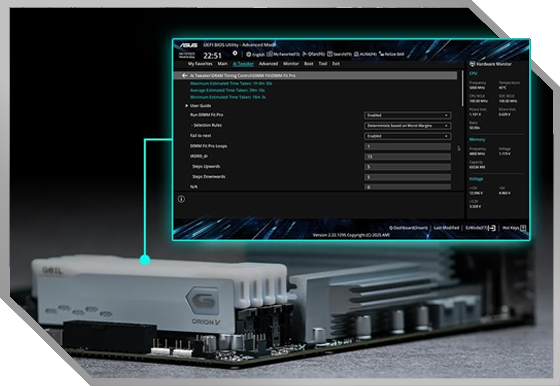Click the CPU Temperature reading
The width and height of the screenshot is (560, 386).
click(x=509, y=85)
